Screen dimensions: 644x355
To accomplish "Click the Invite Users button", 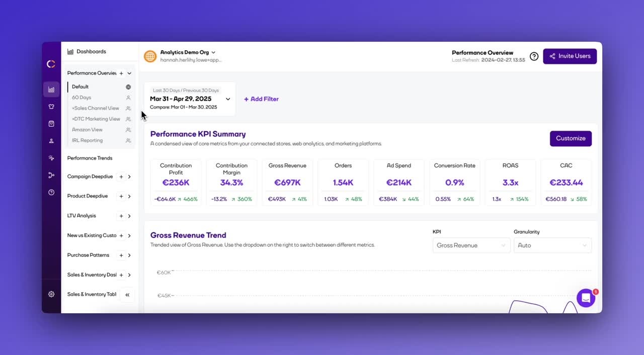I will click(570, 56).
